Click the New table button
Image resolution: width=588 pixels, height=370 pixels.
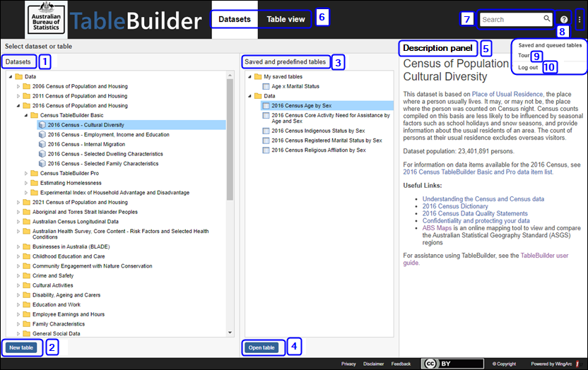[21, 347]
